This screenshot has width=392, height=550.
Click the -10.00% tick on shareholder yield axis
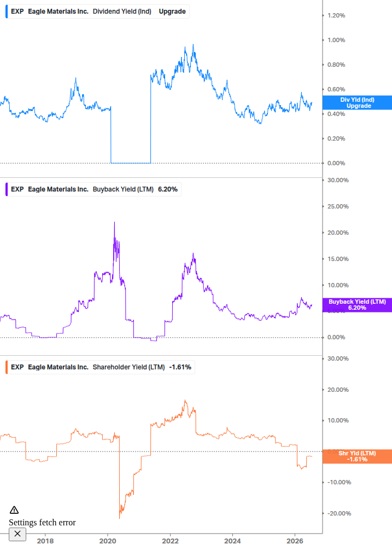(339, 482)
